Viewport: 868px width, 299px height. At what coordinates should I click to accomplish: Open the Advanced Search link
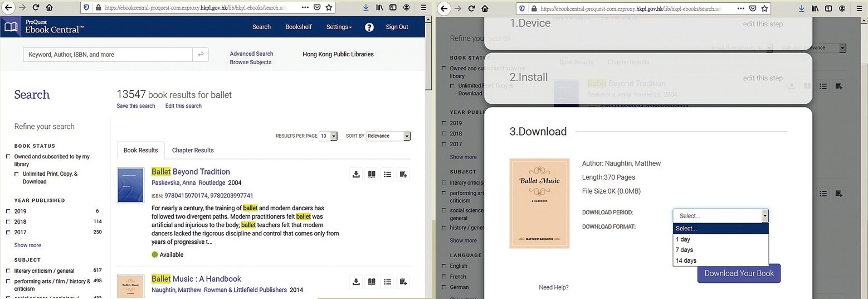251,54
